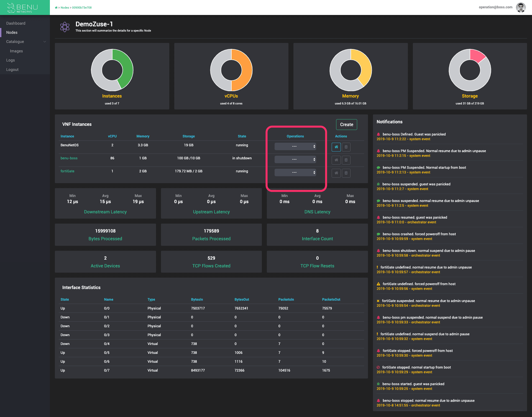
Task: Click the home icon for fortiGate instance
Action: click(x=336, y=173)
